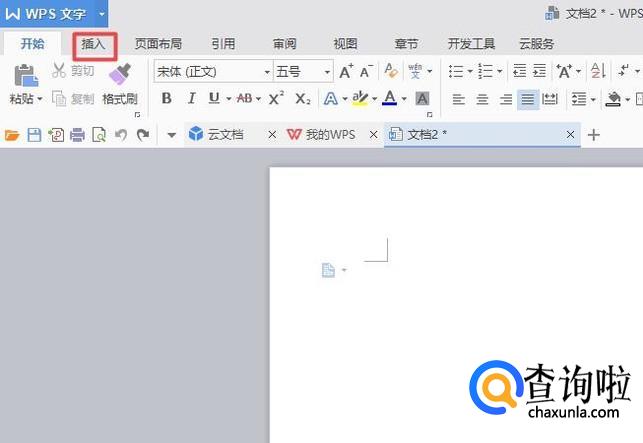
Task: Apply superscript with the X² icon
Action: tap(277, 98)
